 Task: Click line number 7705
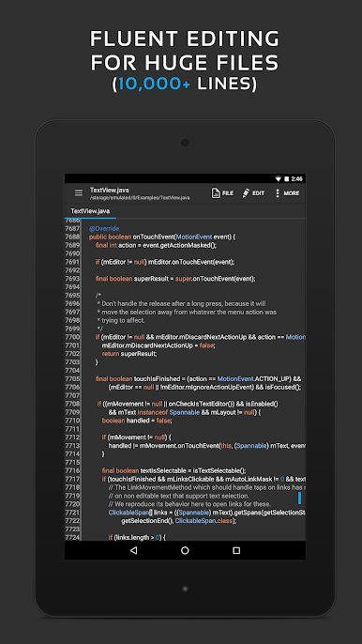coord(72,378)
